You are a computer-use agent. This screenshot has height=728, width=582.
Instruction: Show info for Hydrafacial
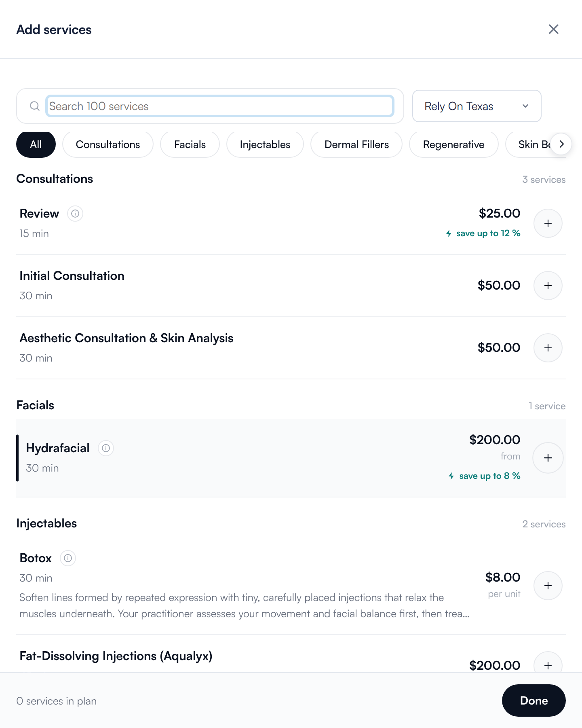click(x=106, y=448)
